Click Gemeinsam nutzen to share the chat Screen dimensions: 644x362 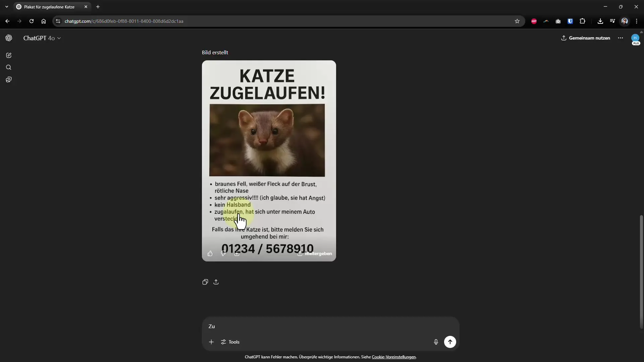[586, 38]
